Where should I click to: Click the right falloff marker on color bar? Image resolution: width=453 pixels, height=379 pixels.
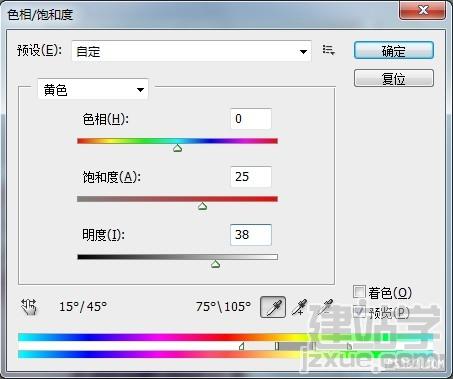[349, 346]
